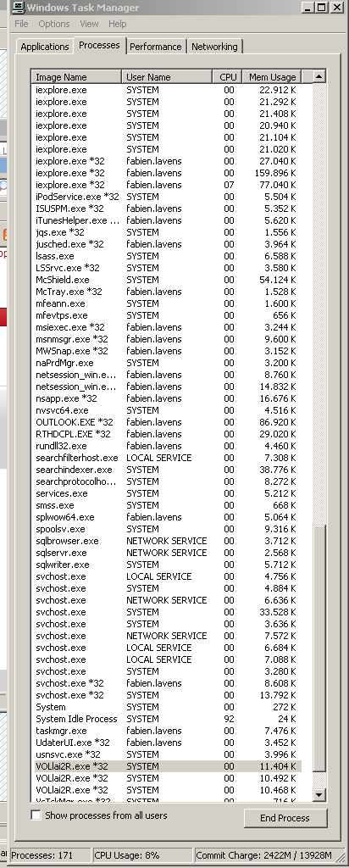349x868 pixels.
Task: Select the OUTLOOK.EXE *32 process
Action: tap(167, 422)
